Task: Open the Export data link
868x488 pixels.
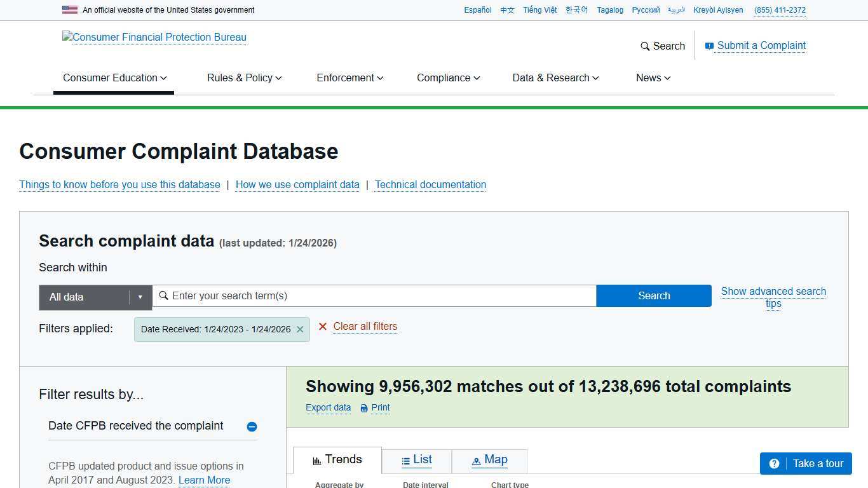Action: pyautogui.click(x=328, y=408)
